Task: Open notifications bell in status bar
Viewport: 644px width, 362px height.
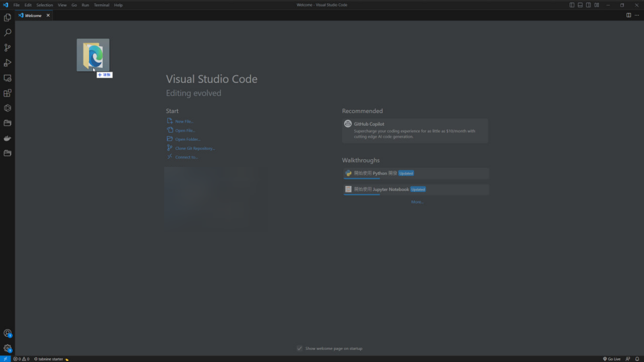Action: (637, 359)
